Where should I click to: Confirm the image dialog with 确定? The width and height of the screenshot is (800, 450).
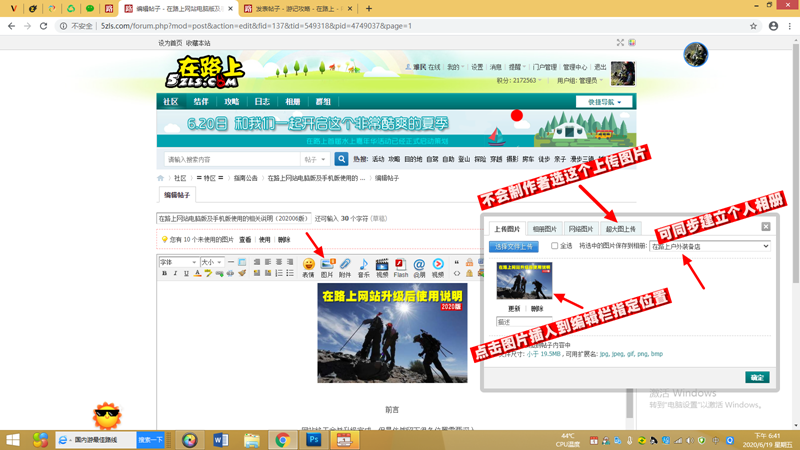[x=757, y=378]
